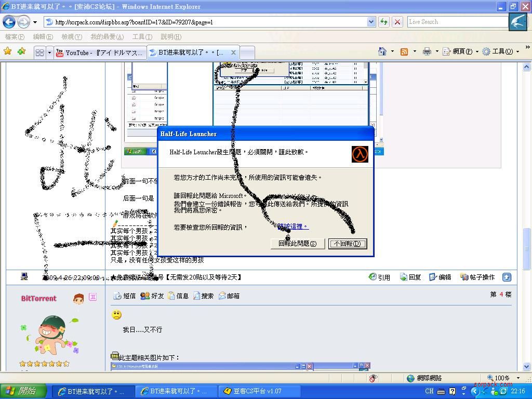Image resolution: width=532 pixels, height=399 pixels.
Task: Click the 不回報 button in dialog
Action: point(348,244)
